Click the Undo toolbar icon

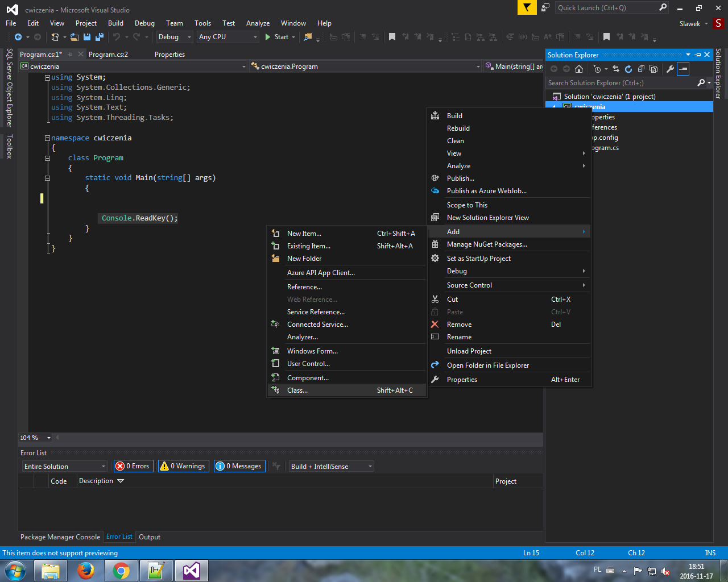(117, 37)
